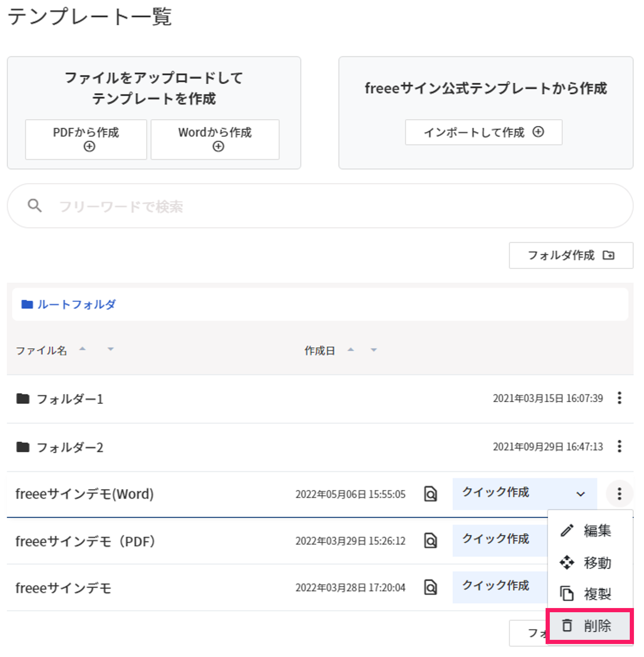Open the three-dot menu for freeeサインデモ(Word)

point(619,494)
